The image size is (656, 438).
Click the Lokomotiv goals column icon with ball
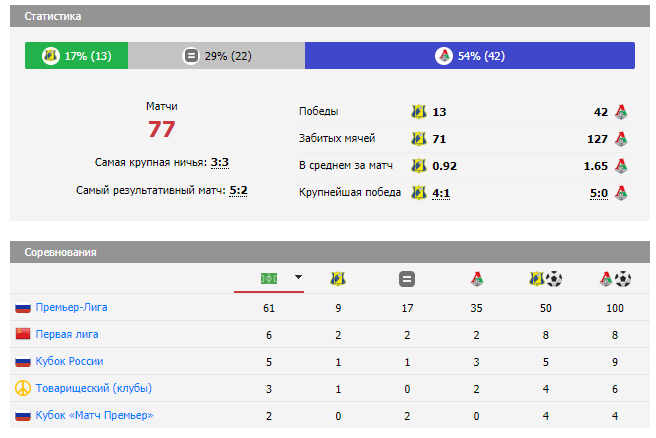(x=614, y=279)
